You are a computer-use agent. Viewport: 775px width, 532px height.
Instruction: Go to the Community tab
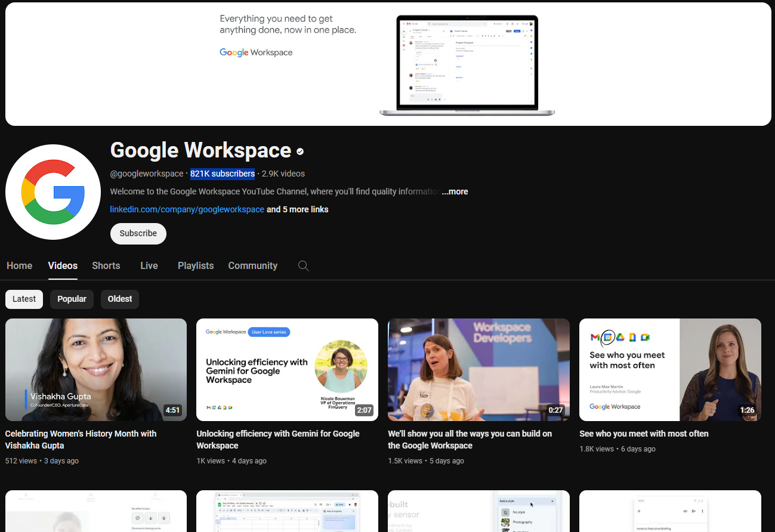tap(252, 265)
